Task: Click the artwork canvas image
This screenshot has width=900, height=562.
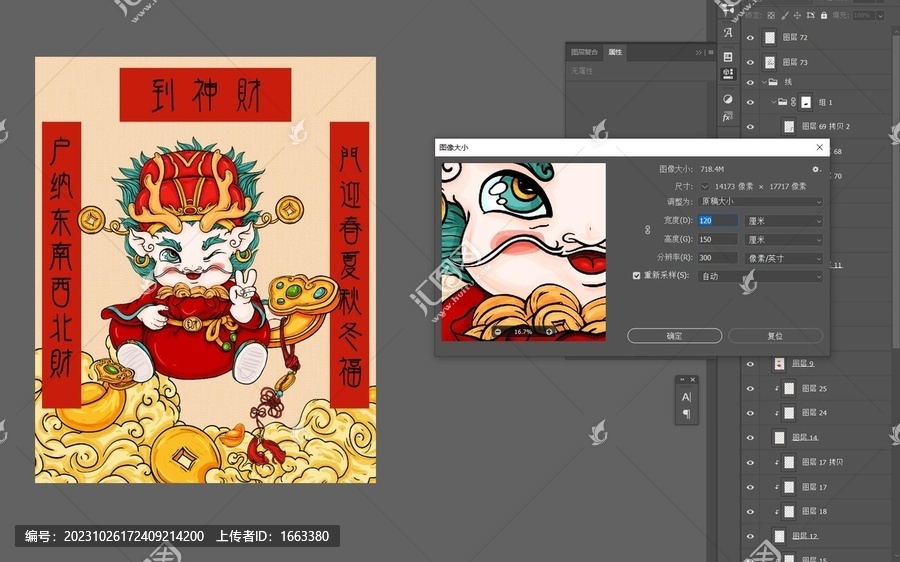Action: point(205,270)
